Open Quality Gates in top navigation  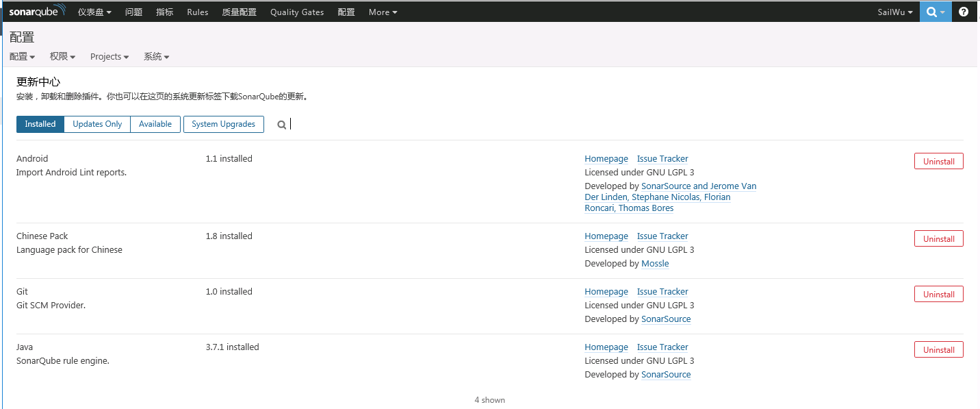(297, 12)
